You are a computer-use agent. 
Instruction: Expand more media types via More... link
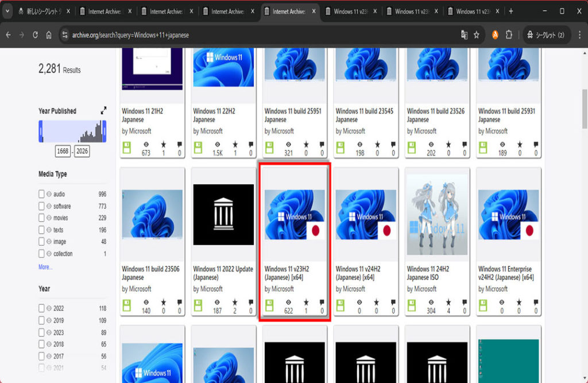point(45,267)
